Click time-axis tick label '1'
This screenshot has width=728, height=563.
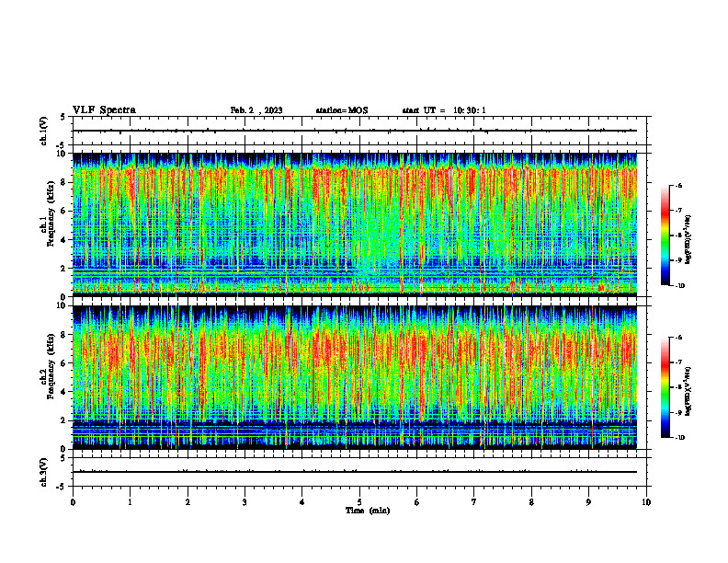pyautogui.click(x=130, y=502)
